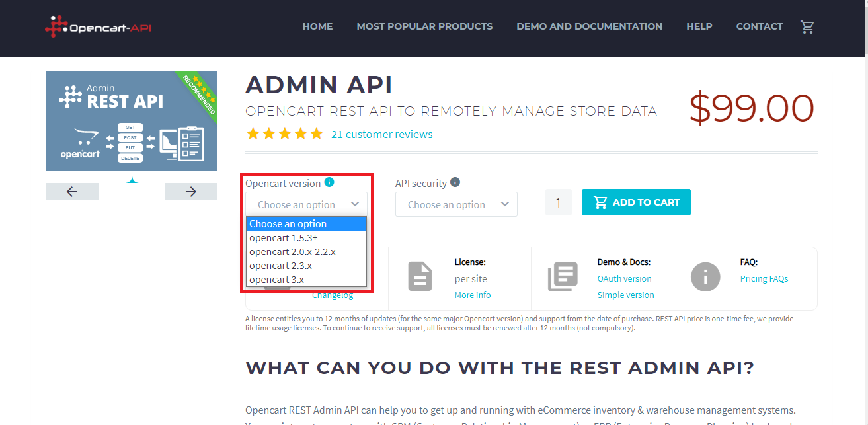This screenshot has height=425, width=868.
Task: Open 21 customer reviews link
Action: click(382, 134)
